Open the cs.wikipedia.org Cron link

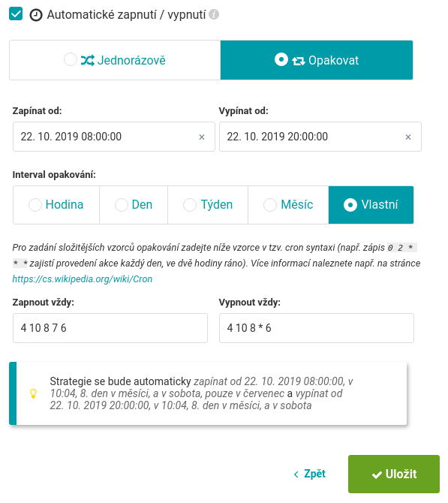click(x=82, y=279)
